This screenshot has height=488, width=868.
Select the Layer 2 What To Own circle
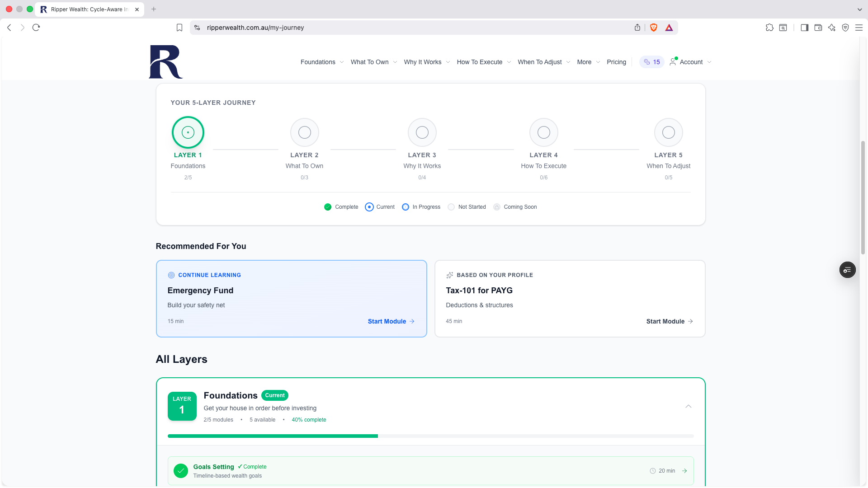coord(305,132)
